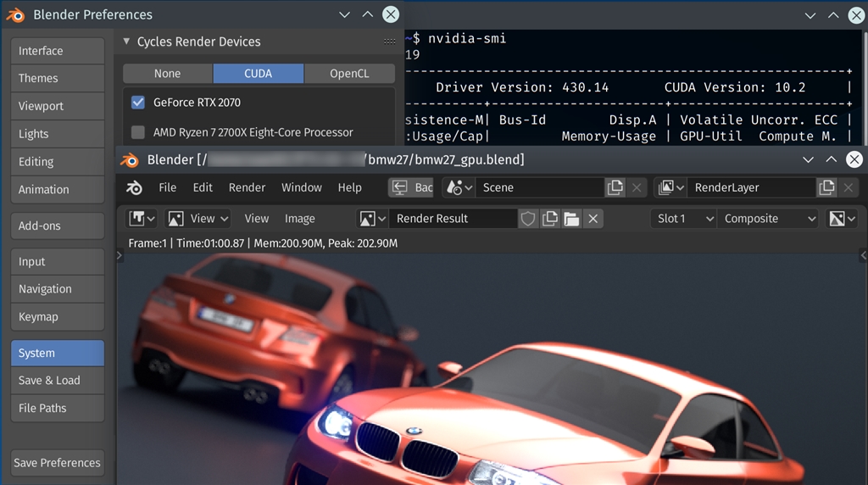Switch to Themes preferences
The image size is (868, 485).
(58, 78)
